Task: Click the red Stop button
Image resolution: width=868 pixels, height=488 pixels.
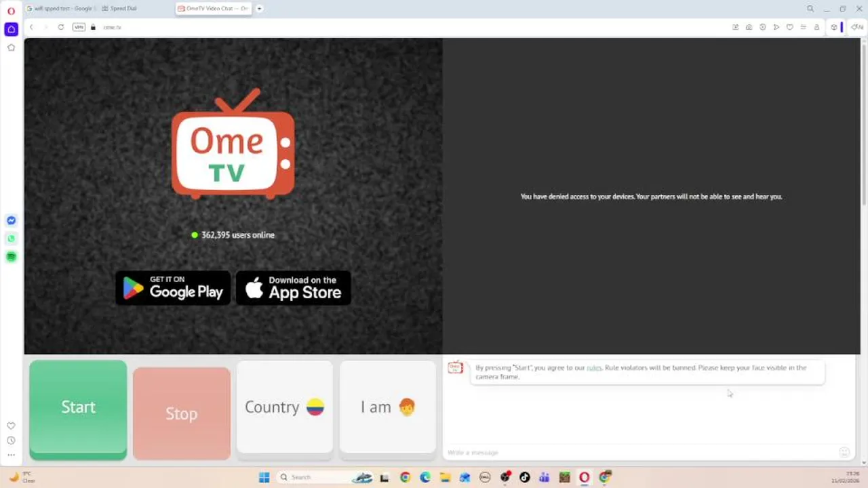Action: (181, 413)
